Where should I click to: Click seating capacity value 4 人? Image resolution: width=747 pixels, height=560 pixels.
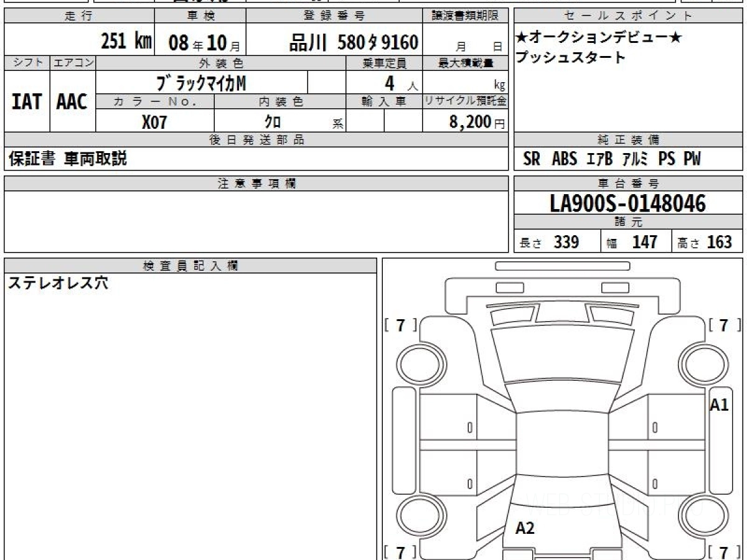(401, 83)
